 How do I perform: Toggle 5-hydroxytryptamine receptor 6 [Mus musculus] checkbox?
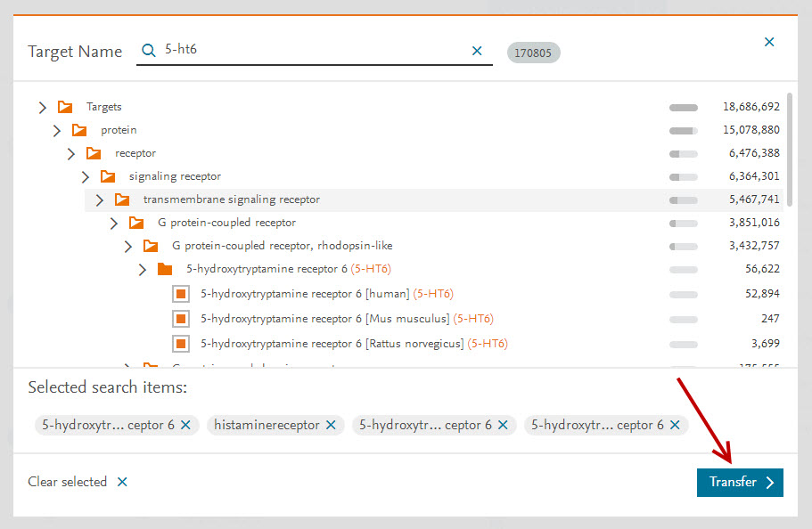pos(180,319)
